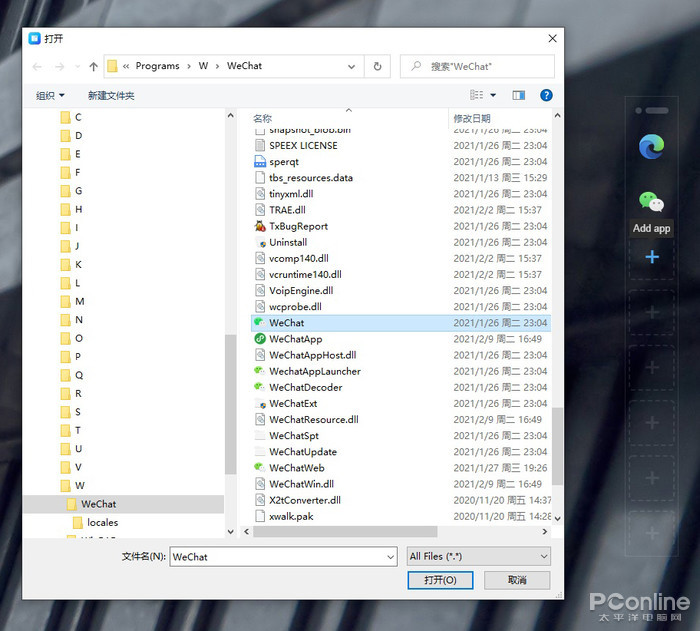This screenshot has width=700, height=631.
Task: Click WeChat breadcrumb segment
Action: coord(244,66)
